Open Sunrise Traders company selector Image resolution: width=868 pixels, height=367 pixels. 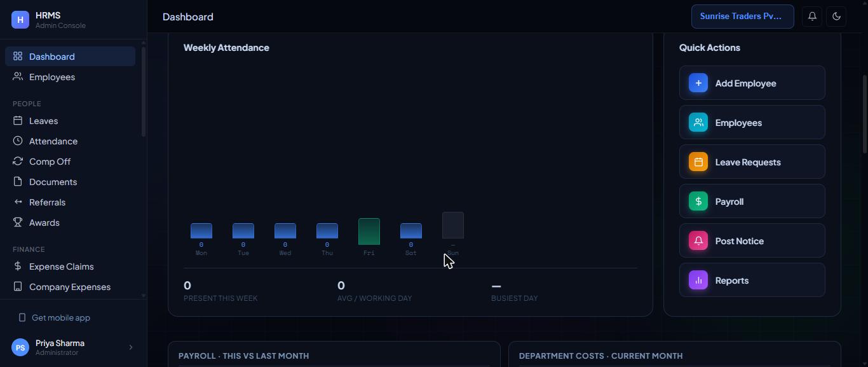click(x=742, y=17)
